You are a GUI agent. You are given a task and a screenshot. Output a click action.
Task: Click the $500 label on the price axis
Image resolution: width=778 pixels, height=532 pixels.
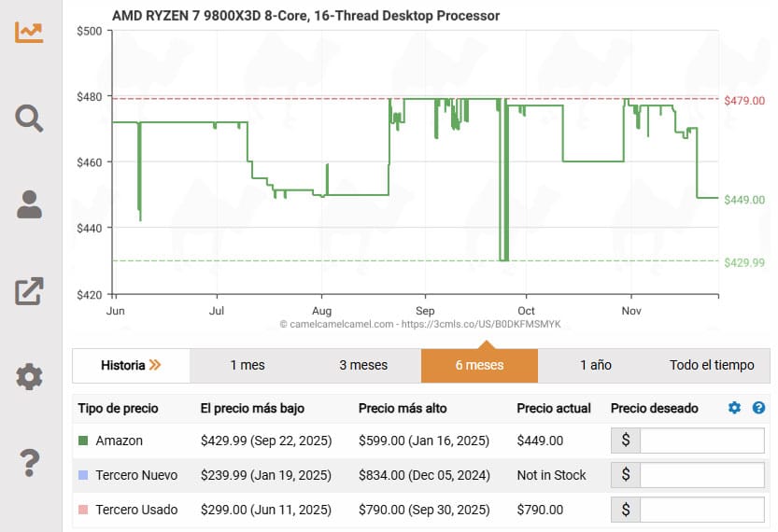point(90,31)
